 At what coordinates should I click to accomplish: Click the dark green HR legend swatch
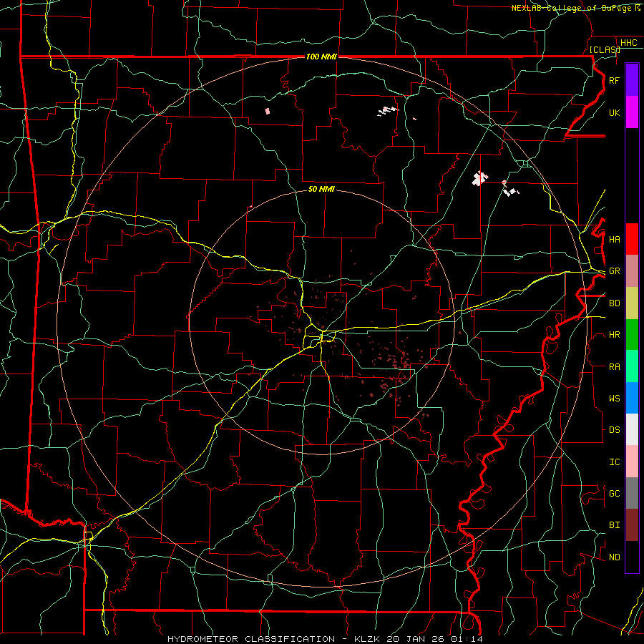(632, 335)
